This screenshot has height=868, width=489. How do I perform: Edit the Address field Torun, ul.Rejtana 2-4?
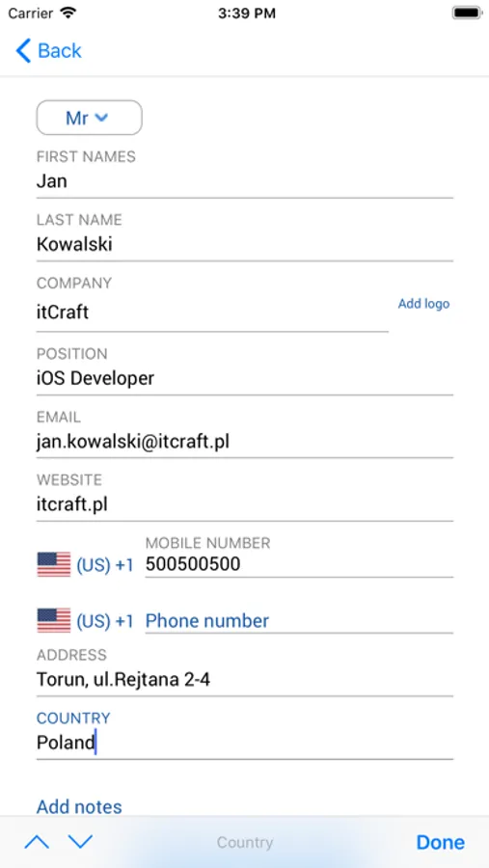(x=245, y=680)
